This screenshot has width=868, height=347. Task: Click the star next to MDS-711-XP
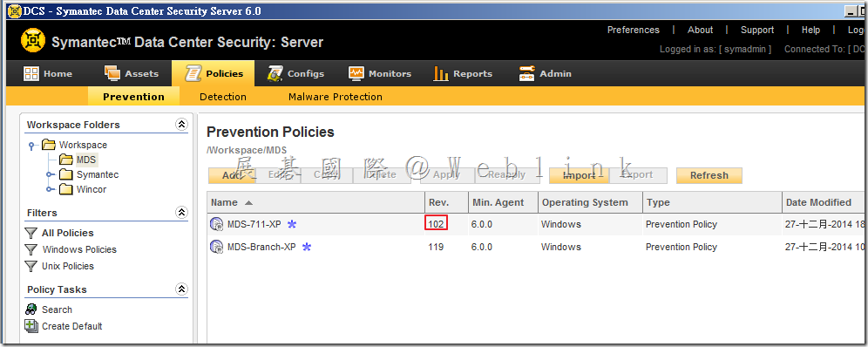(x=292, y=224)
